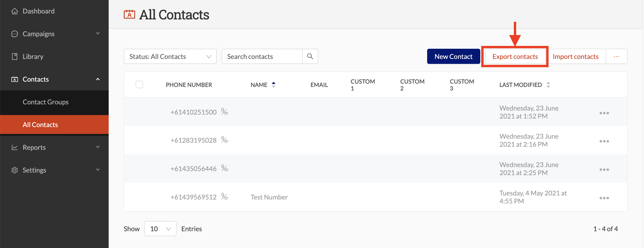Focus the Search contacts field
Viewport: 644px width, 248px height.
[262, 56]
